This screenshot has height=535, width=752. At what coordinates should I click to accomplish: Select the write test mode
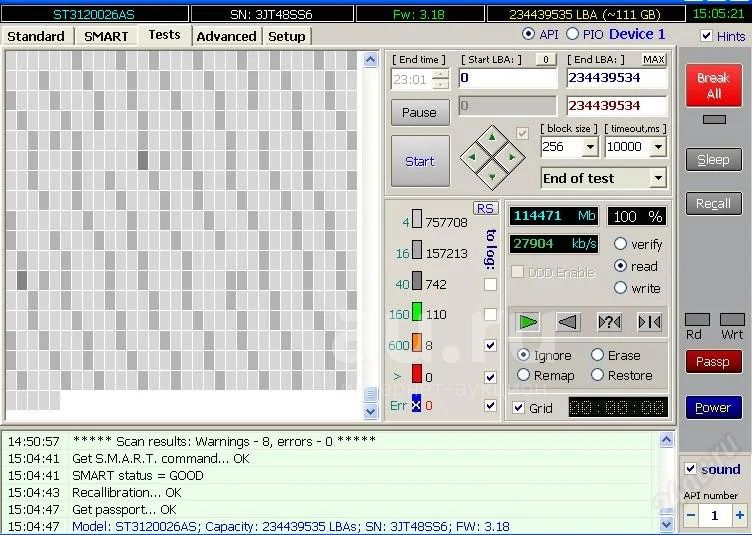620,288
